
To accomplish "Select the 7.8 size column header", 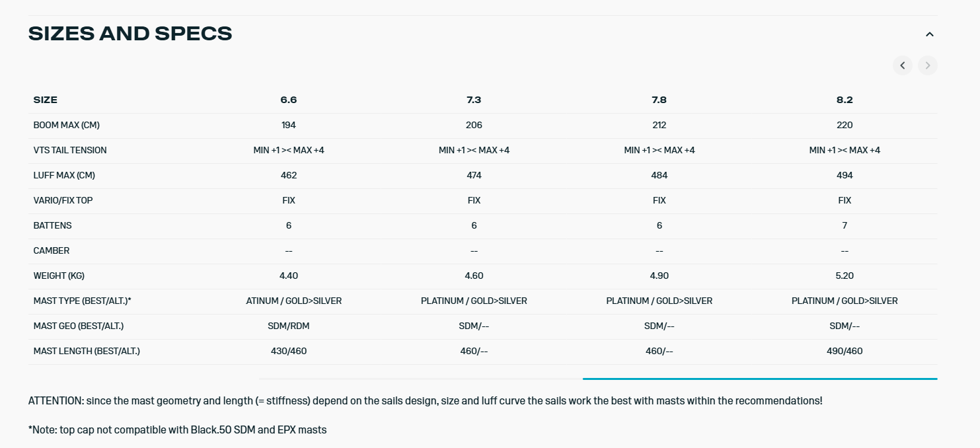I will pos(659,100).
